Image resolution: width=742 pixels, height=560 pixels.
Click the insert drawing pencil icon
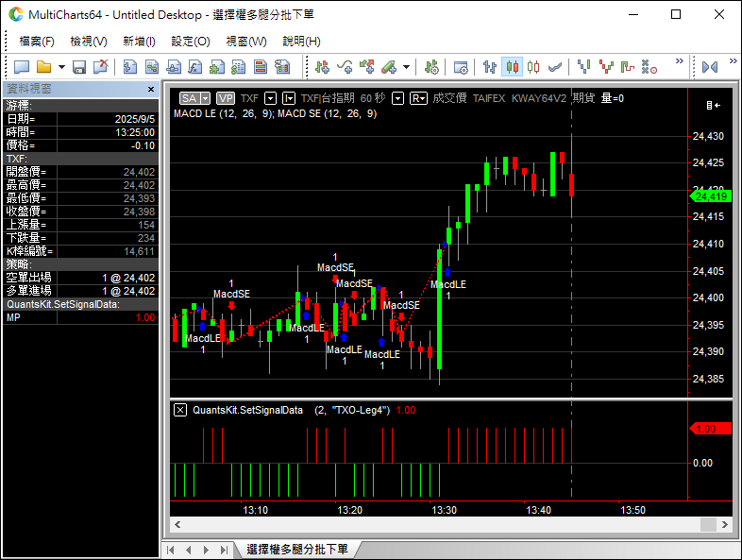(389, 67)
